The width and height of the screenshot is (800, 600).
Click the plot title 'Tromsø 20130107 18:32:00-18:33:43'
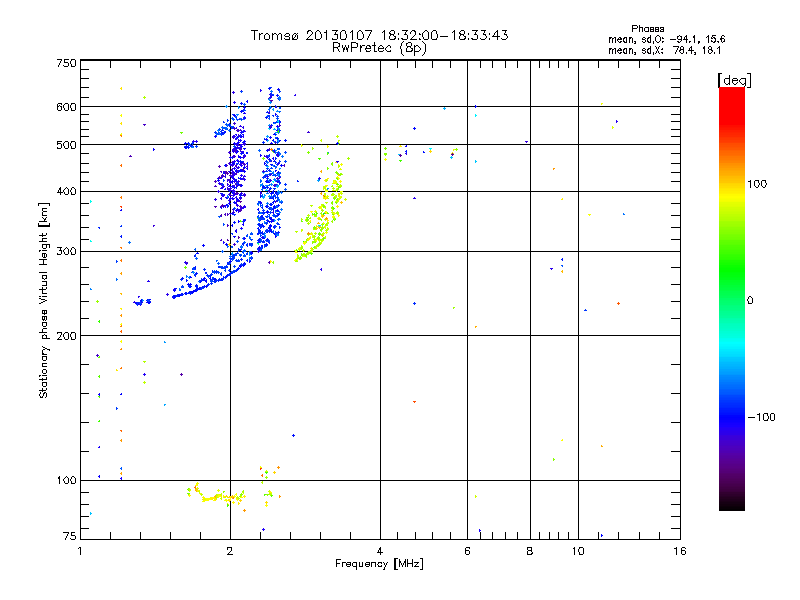(x=379, y=35)
